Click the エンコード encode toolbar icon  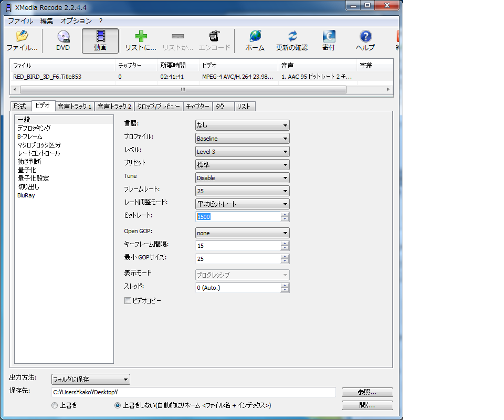coord(214,36)
